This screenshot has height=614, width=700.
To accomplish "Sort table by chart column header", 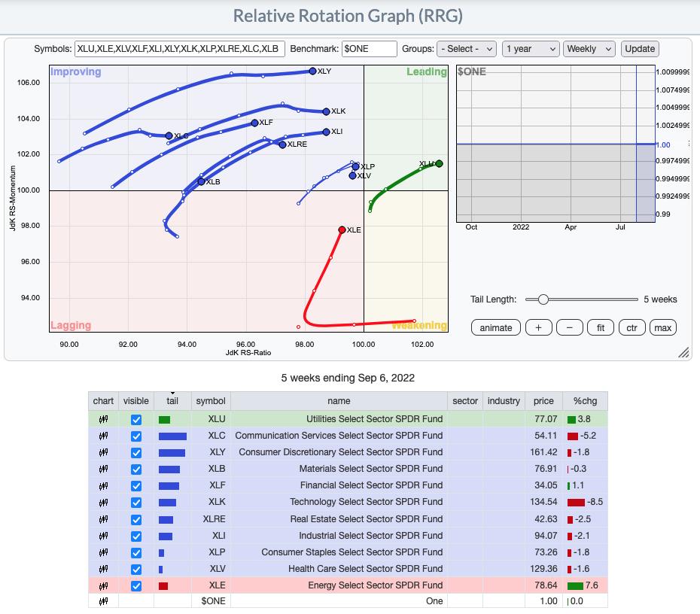I will pos(103,401).
